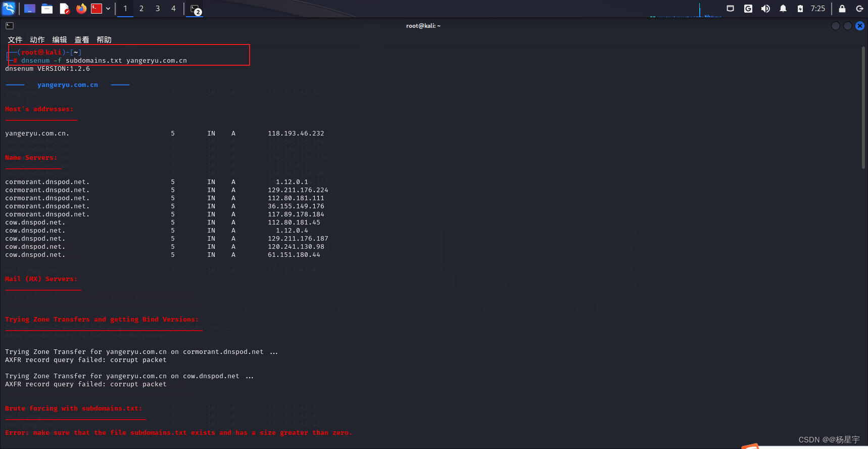The height and width of the screenshot is (449, 868).
Task: Switch to workspace 4
Action: (x=173, y=9)
